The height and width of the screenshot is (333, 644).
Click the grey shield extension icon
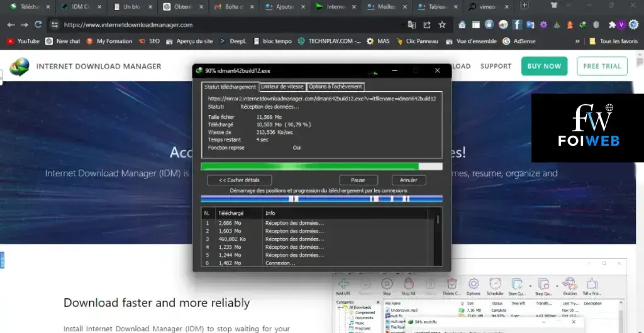point(596,25)
